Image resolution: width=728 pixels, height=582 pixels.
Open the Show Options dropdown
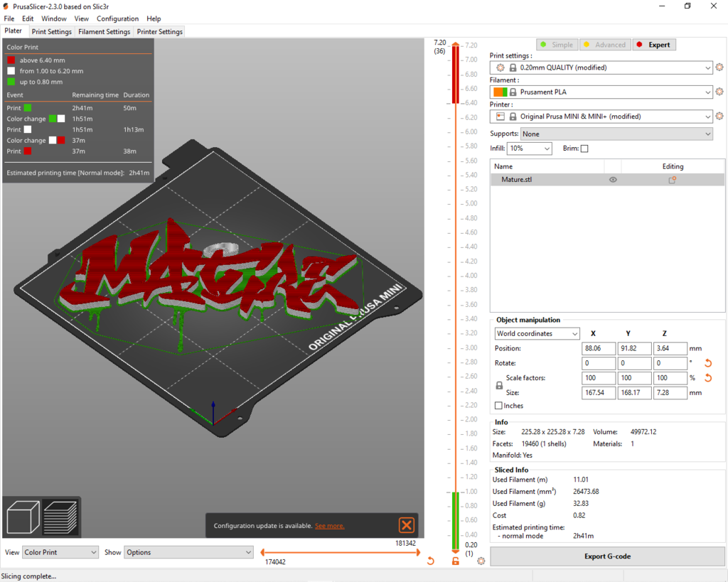tap(188, 552)
